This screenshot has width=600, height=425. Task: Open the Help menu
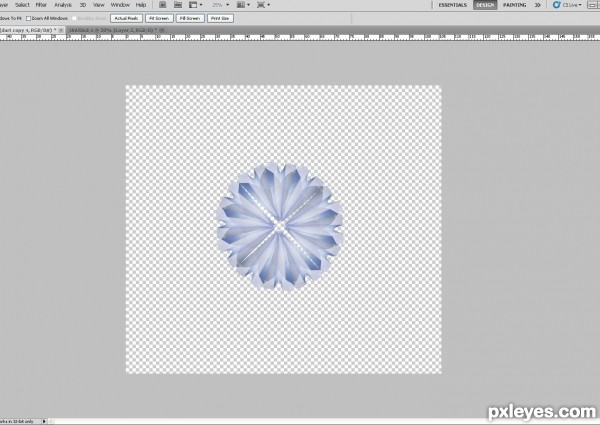point(141,5)
